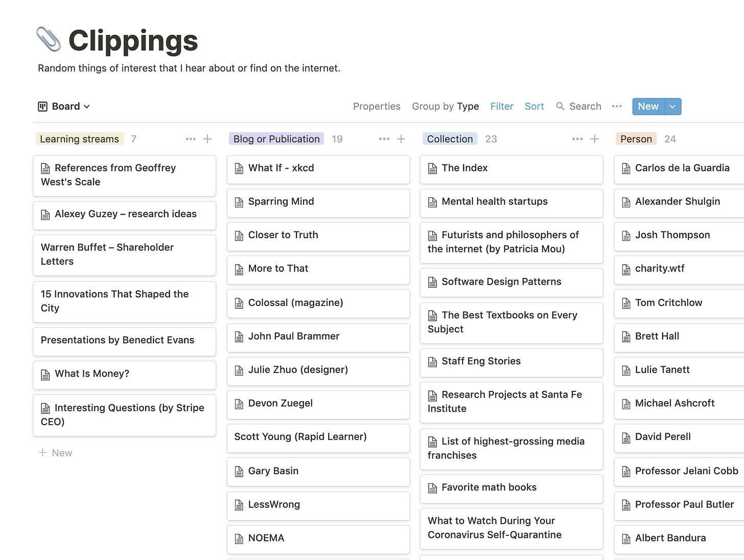The height and width of the screenshot is (560, 744).
Task: Open Warren Buffet – Shareholder Letters card
Action: (124, 255)
